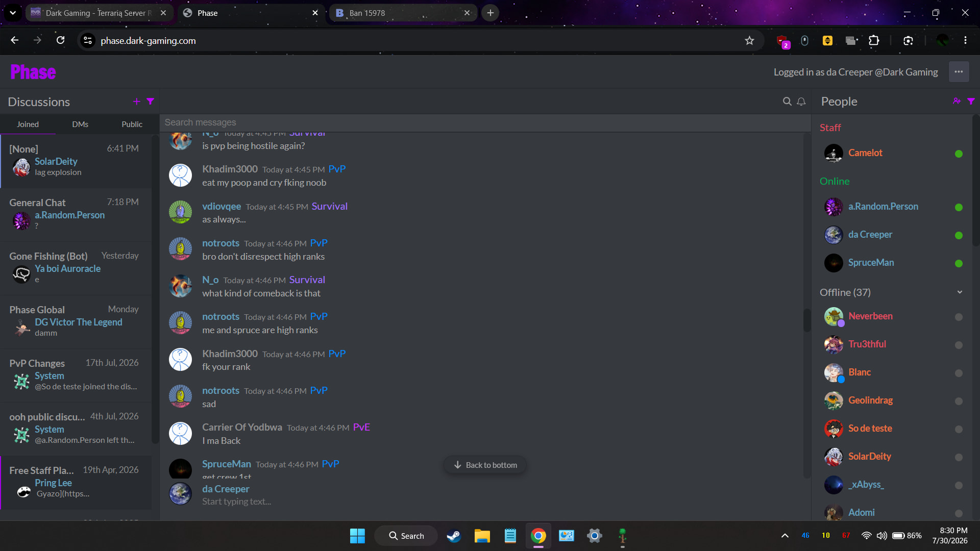Screen dimensions: 980x551
Task: Click the Phase logo
Action: [33, 72]
